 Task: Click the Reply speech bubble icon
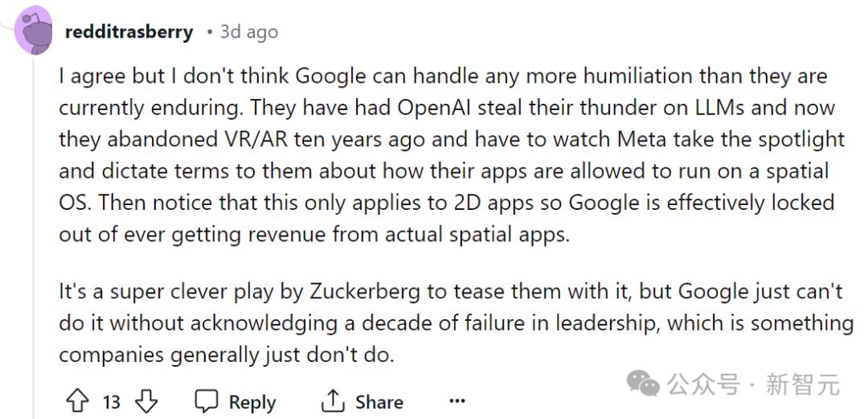point(207,401)
